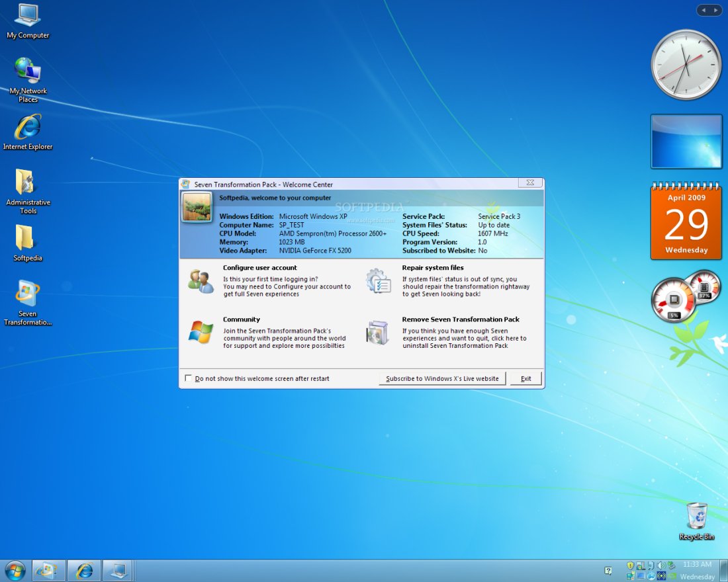Click Subscribe to Windows X's Live website
Viewport: 728px width, 582px height.
442,378
